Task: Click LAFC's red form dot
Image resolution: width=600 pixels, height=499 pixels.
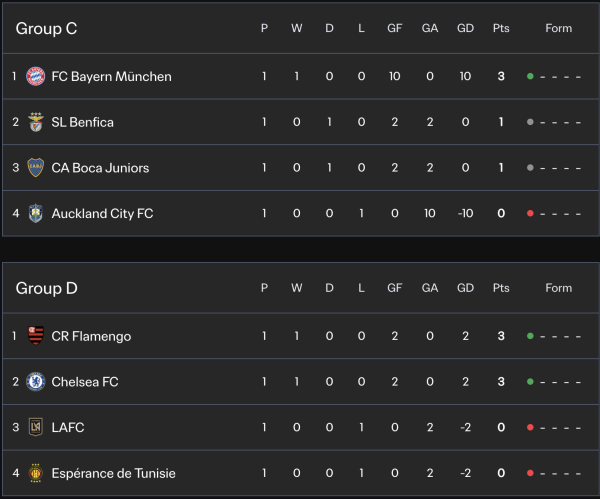Action: (x=530, y=428)
